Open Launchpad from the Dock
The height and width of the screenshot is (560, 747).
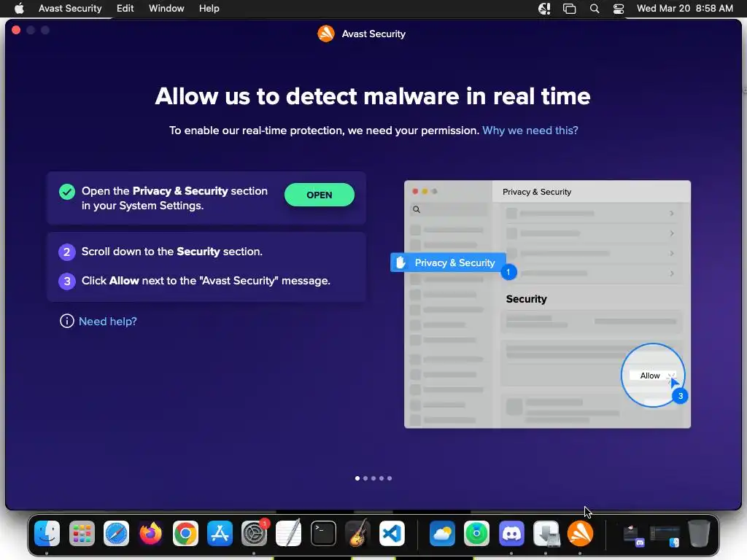pos(82,533)
